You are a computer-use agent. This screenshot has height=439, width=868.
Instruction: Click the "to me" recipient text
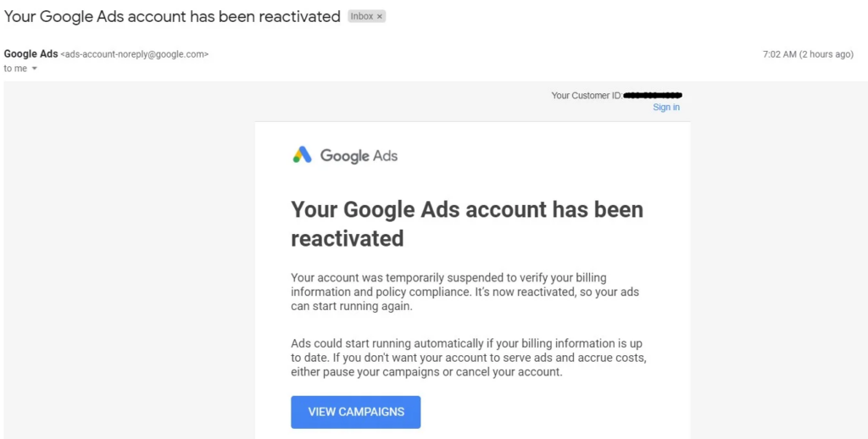(x=15, y=69)
